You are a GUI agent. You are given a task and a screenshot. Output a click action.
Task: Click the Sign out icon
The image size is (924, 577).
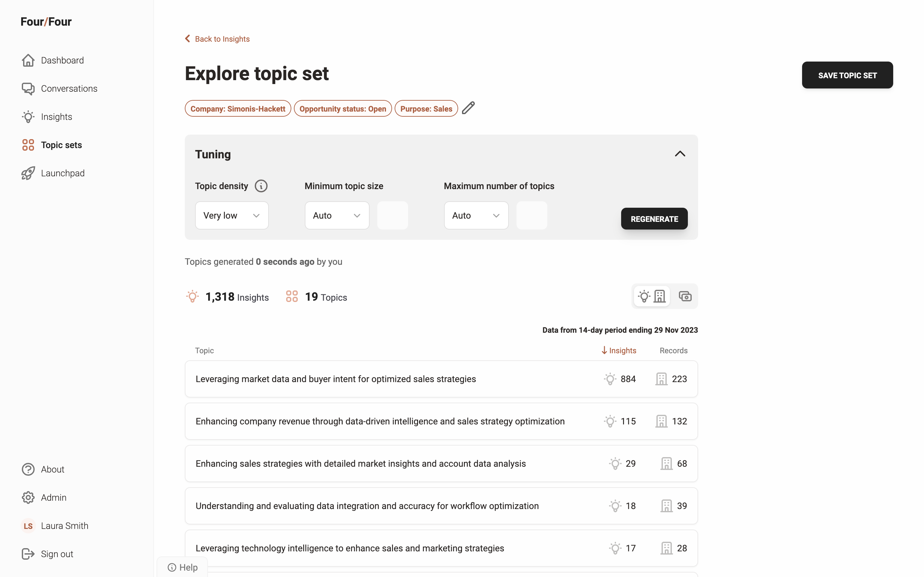pyautogui.click(x=28, y=554)
